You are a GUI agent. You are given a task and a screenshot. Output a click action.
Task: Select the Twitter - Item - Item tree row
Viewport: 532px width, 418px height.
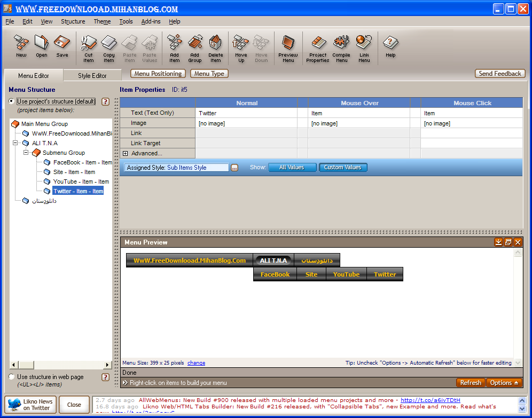pos(78,191)
